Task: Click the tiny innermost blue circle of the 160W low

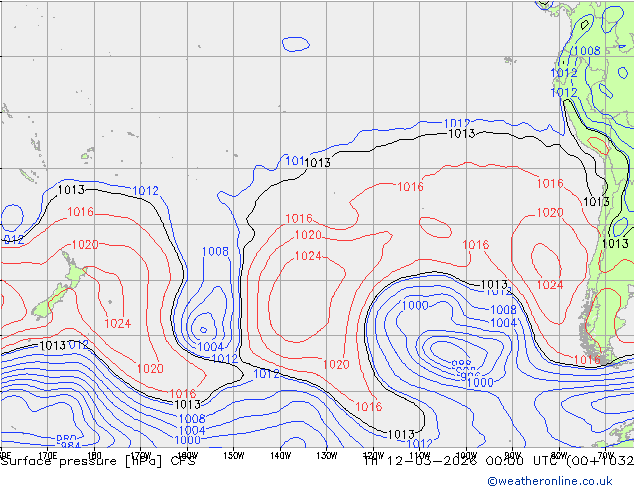Action: coord(203,330)
